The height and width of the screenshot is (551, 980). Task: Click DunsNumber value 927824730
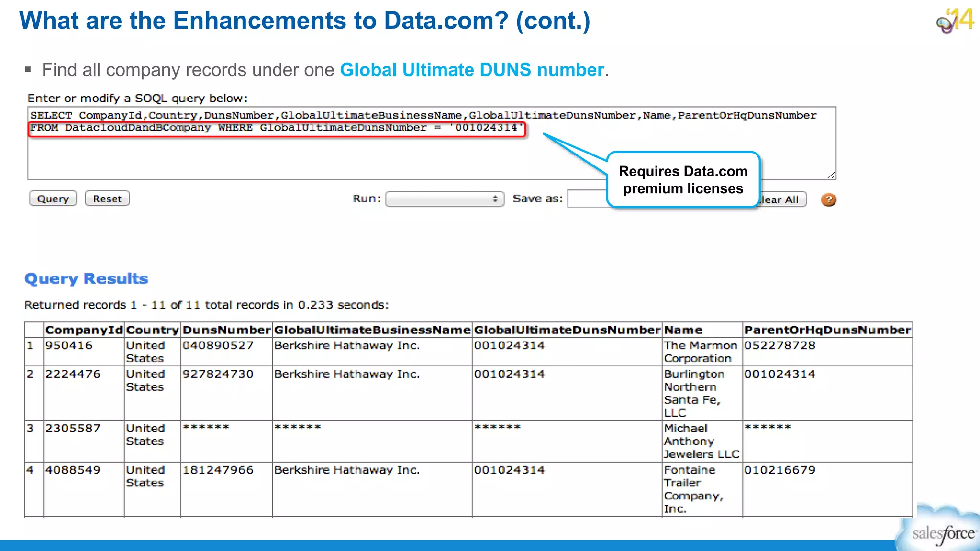218,374
